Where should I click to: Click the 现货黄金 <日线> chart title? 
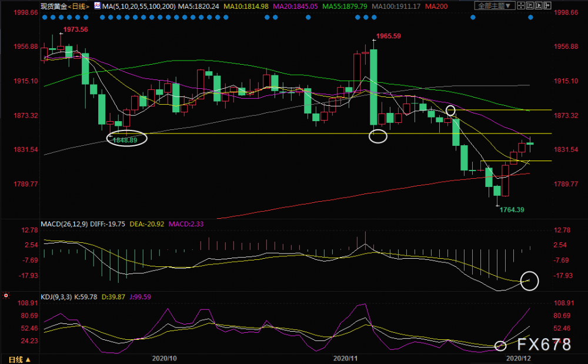pyautogui.click(x=65, y=6)
